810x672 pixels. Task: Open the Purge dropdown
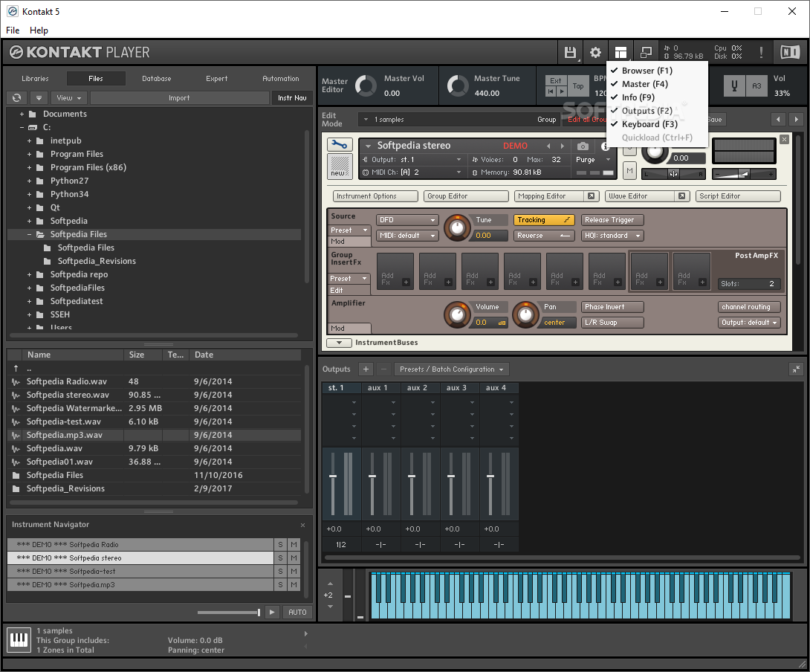pos(594,160)
